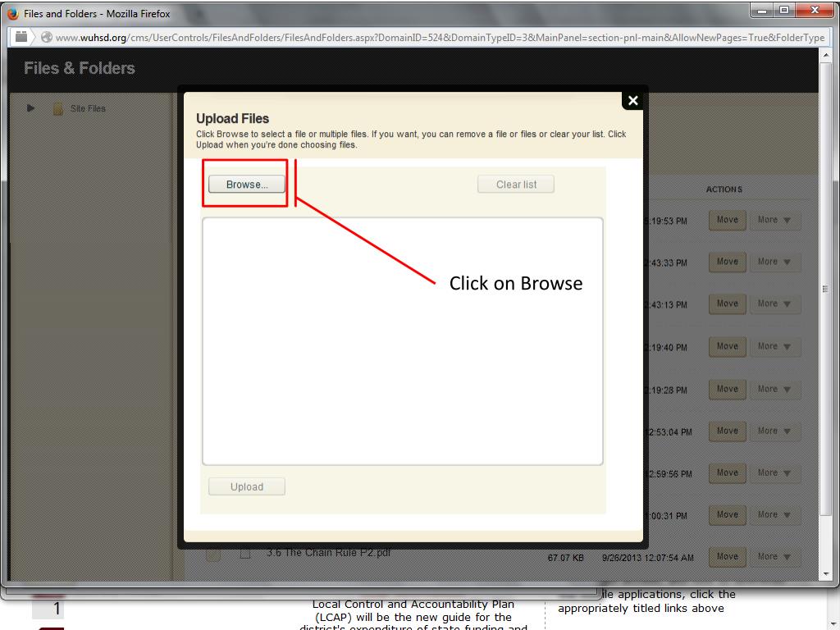The height and width of the screenshot is (630, 840).
Task: Minimize the Firefox popup window
Action: point(762,10)
